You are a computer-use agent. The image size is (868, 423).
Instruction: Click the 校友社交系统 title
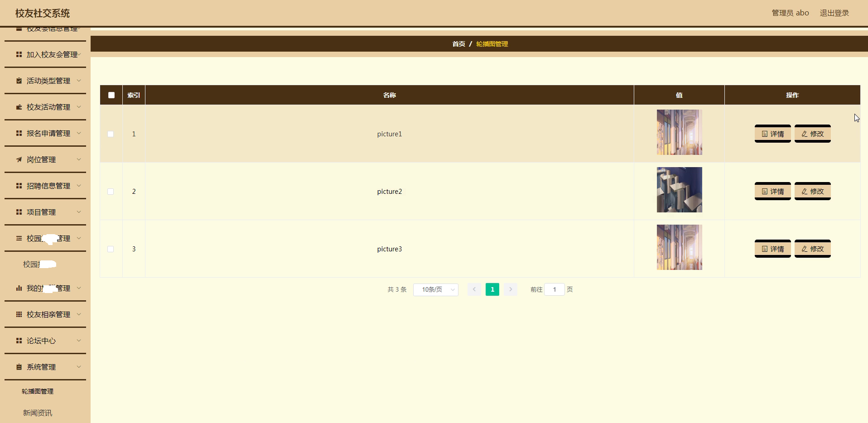43,13
